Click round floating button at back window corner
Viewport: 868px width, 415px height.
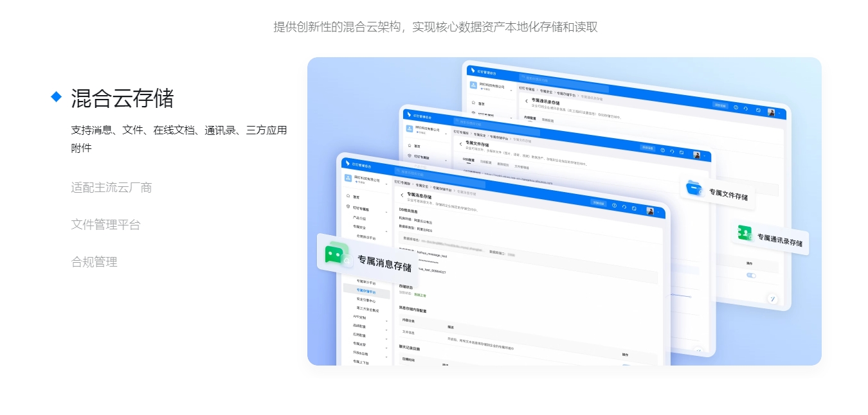click(x=772, y=299)
